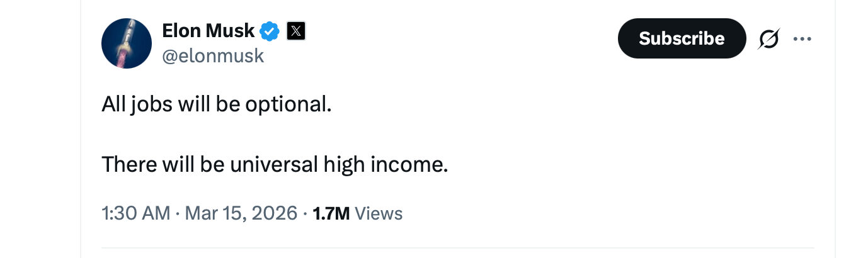This screenshot has width=868, height=258.
Task: Click the "All jobs will be optional." line
Action: (x=216, y=104)
